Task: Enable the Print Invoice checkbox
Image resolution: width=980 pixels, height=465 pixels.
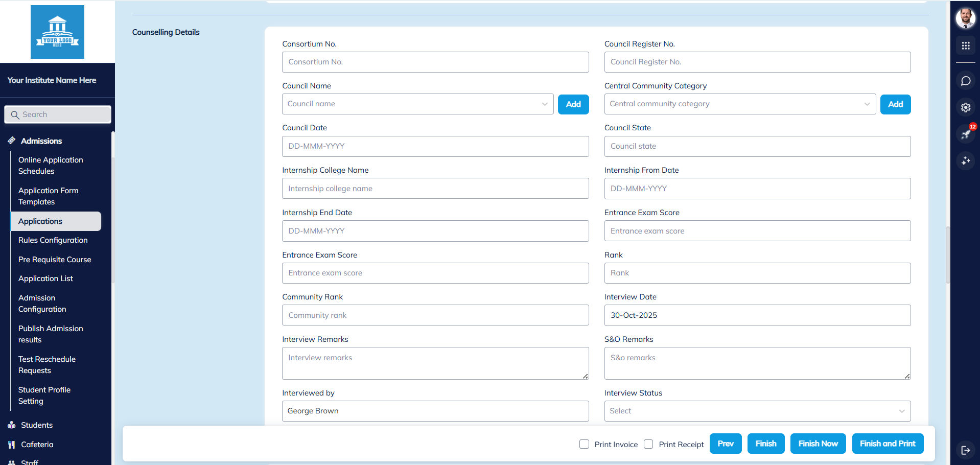Action: 584,444
